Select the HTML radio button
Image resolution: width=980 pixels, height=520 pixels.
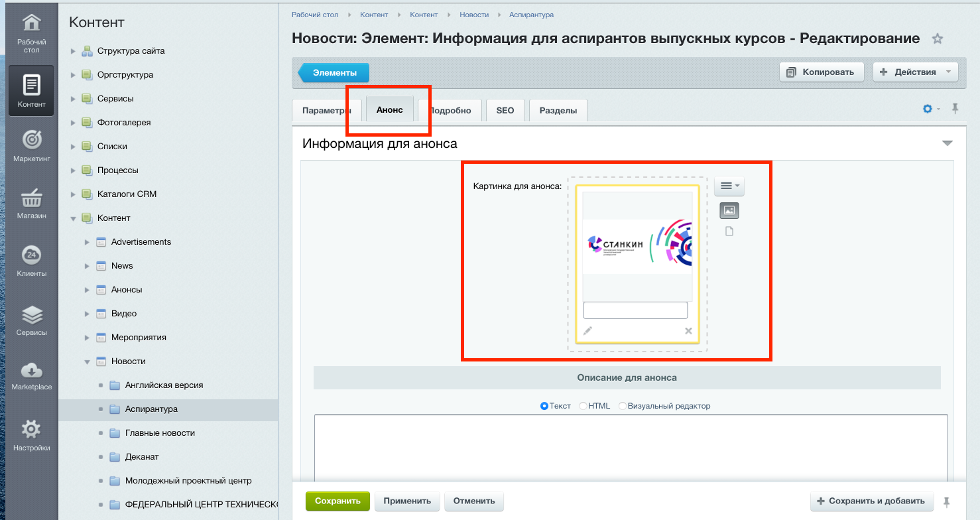tap(583, 406)
